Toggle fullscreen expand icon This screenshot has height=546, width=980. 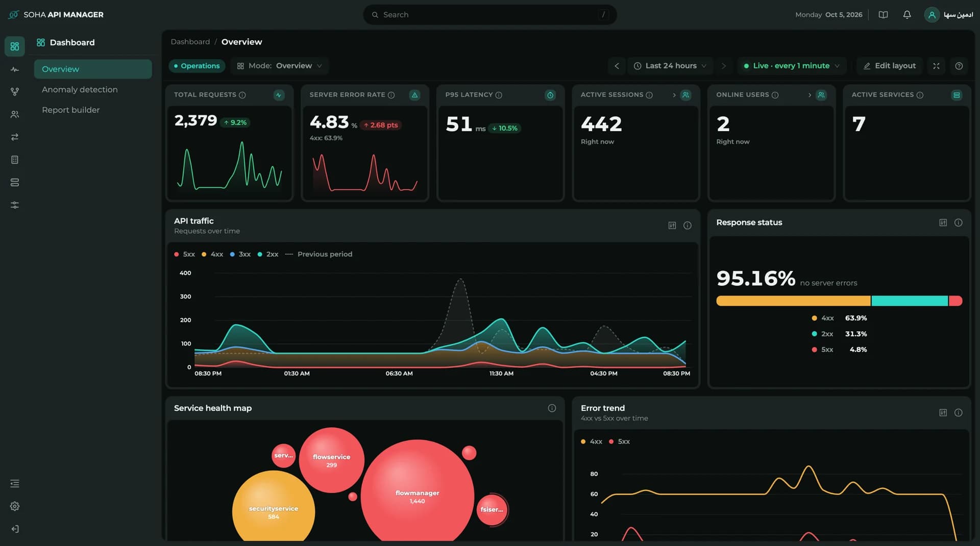coord(936,66)
